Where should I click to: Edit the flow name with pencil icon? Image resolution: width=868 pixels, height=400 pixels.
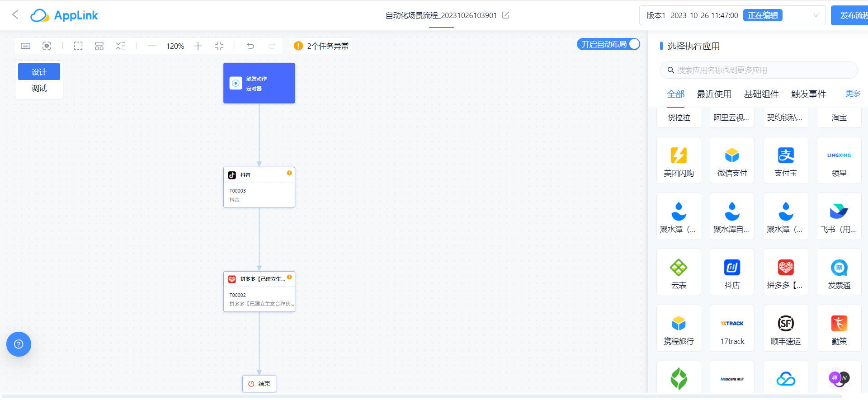coord(505,15)
